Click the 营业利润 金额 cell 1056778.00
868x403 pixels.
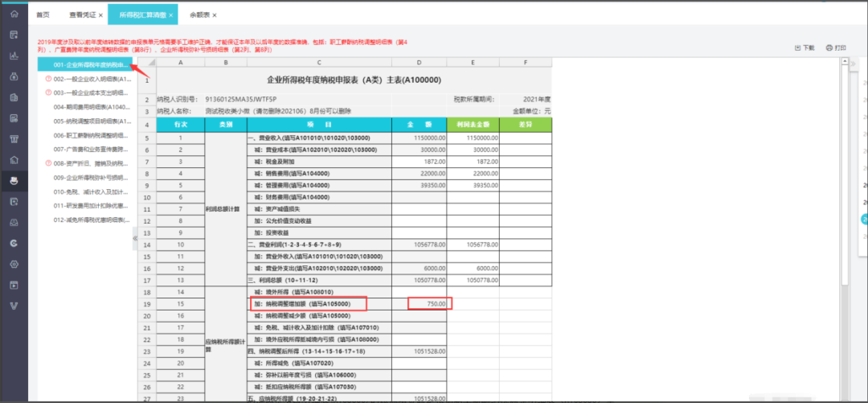[419, 245]
